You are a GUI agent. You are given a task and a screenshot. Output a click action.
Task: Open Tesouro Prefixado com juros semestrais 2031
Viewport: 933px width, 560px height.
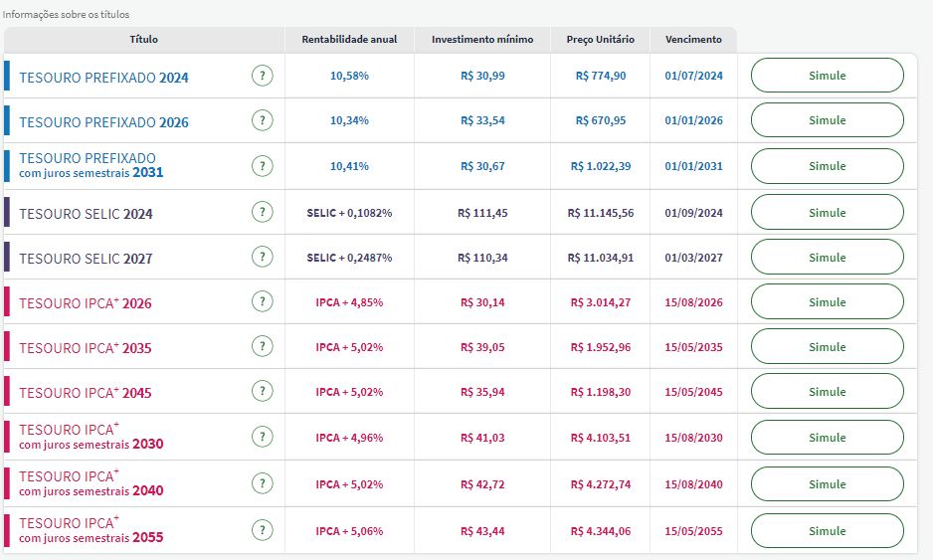click(x=92, y=165)
